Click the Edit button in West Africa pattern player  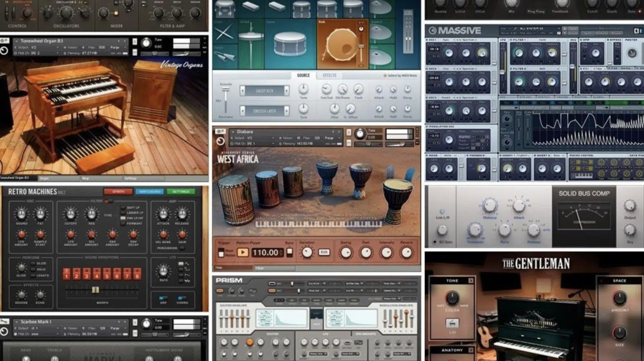(324, 252)
